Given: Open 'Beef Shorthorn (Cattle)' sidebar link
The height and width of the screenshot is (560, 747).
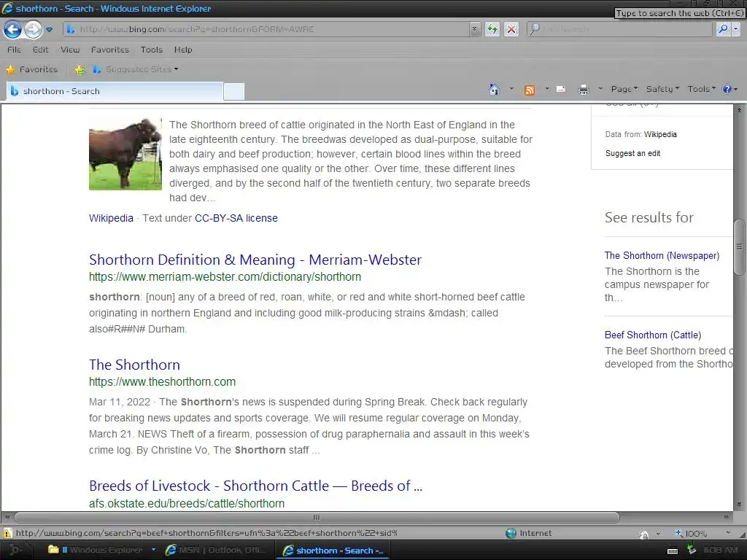Looking at the screenshot, I should coord(653,335).
